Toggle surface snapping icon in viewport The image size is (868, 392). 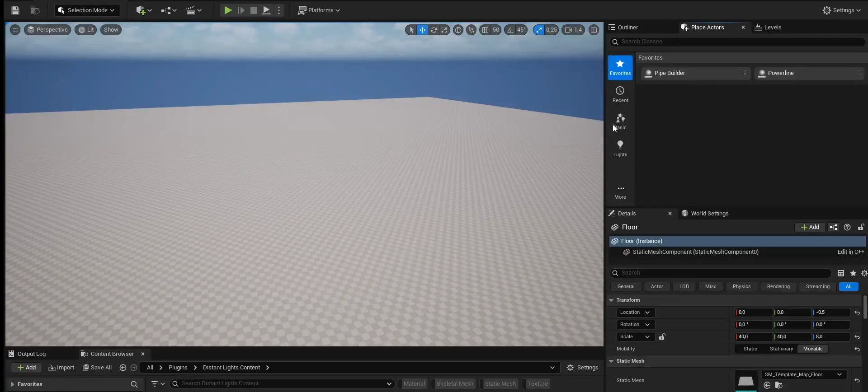point(471,30)
